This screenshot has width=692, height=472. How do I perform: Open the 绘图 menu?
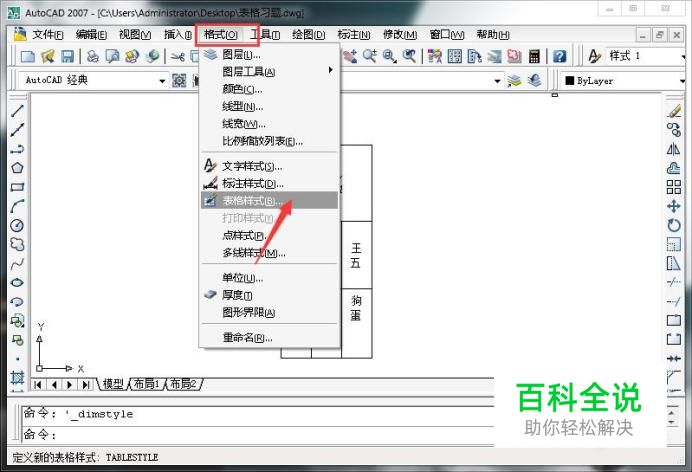pos(308,34)
